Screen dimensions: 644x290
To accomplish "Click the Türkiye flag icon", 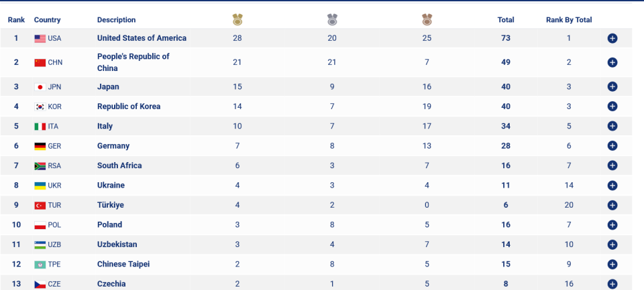I will (x=40, y=205).
